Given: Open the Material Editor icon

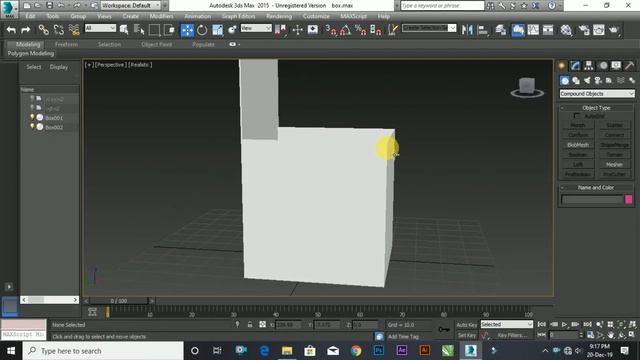Looking at the screenshot, I should [x=566, y=30].
